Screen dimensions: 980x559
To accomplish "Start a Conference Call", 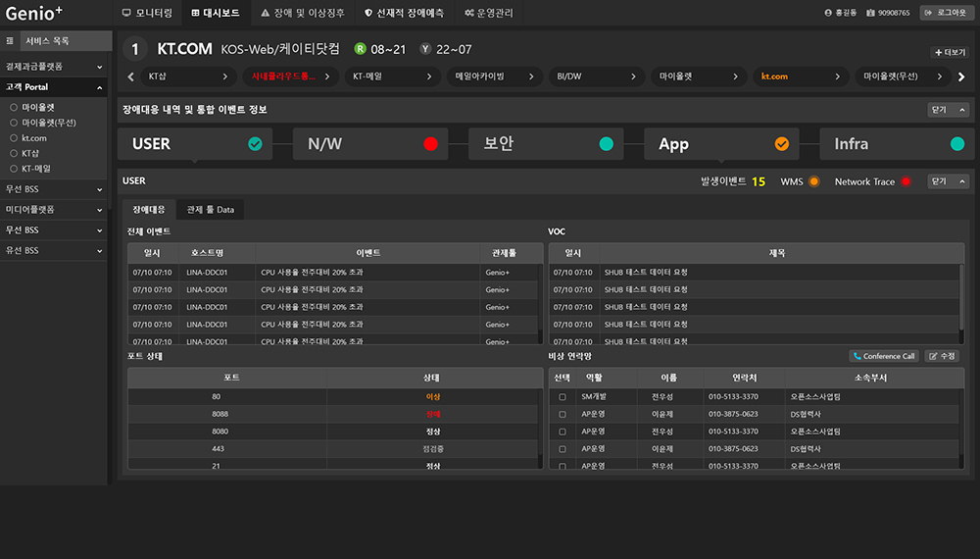I will pyautogui.click(x=884, y=356).
